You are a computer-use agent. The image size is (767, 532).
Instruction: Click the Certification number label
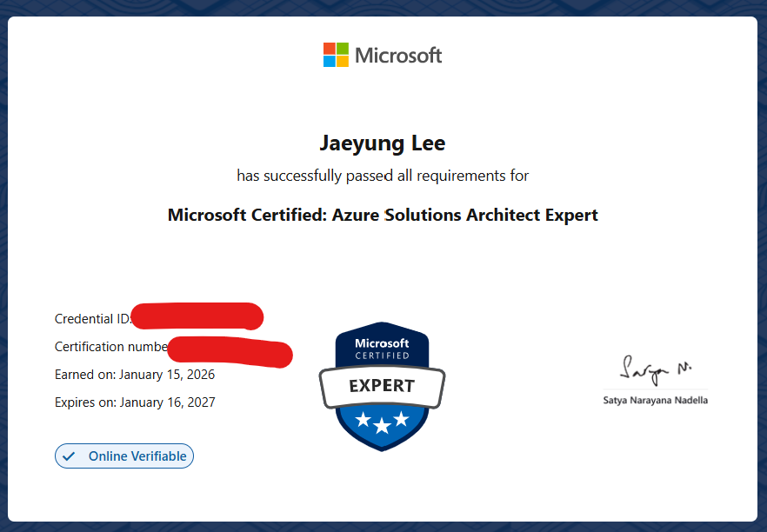[x=111, y=347]
